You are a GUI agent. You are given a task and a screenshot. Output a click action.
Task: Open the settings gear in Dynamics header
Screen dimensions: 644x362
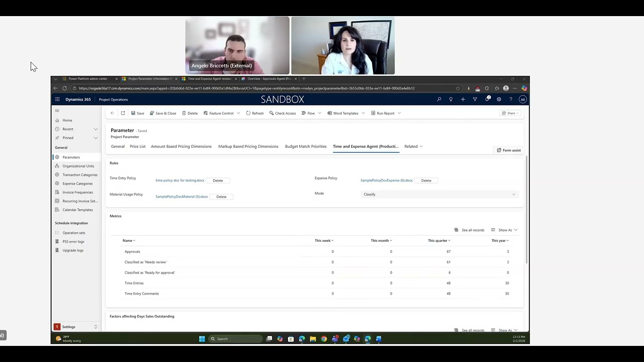[x=499, y=100]
